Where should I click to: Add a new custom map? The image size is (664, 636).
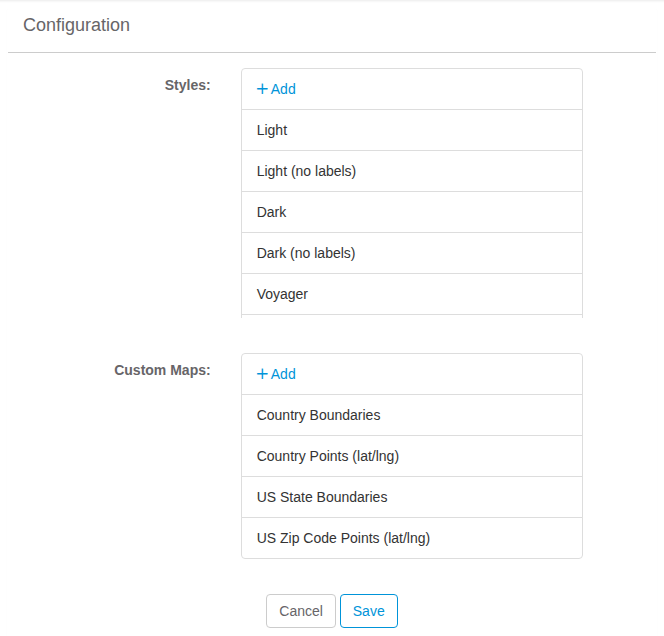tap(276, 374)
